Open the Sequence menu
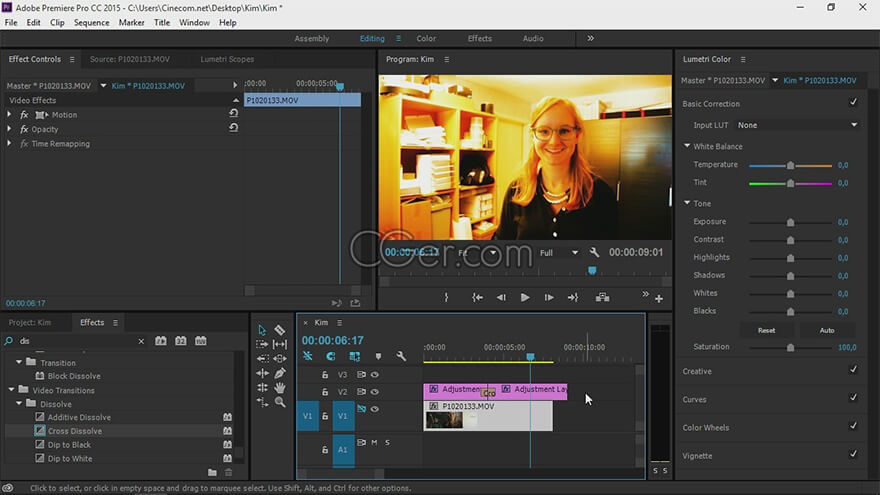This screenshot has height=495, width=880. [x=91, y=22]
